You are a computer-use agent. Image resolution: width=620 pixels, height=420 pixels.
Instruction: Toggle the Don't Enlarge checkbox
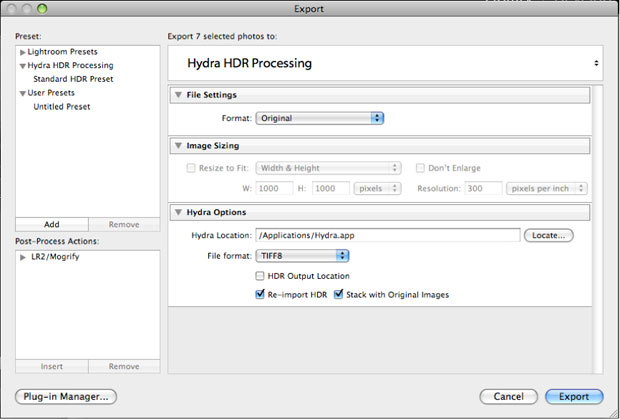[x=420, y=168]
